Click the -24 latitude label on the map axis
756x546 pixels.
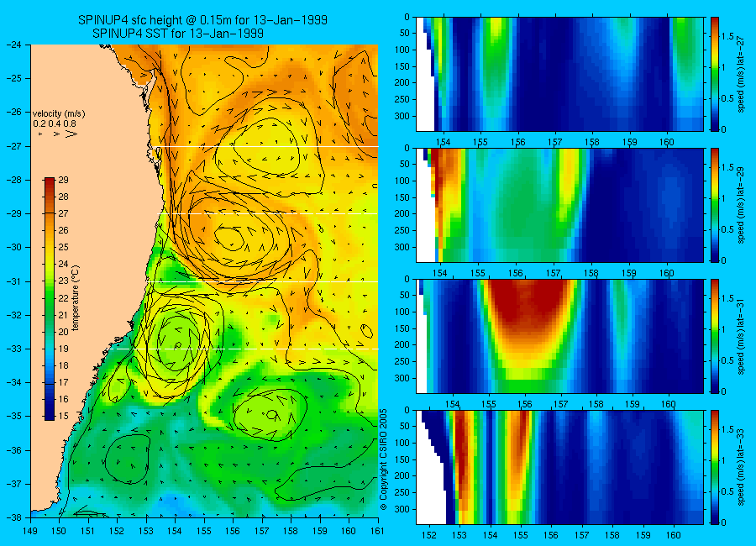(13, 45)
